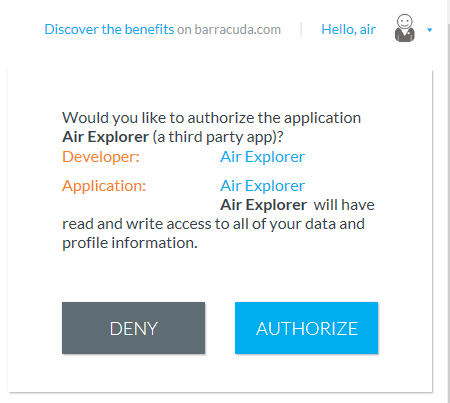Click the Hello, air greeting link
Screen dimensions: 450x403
coord(348,29)
